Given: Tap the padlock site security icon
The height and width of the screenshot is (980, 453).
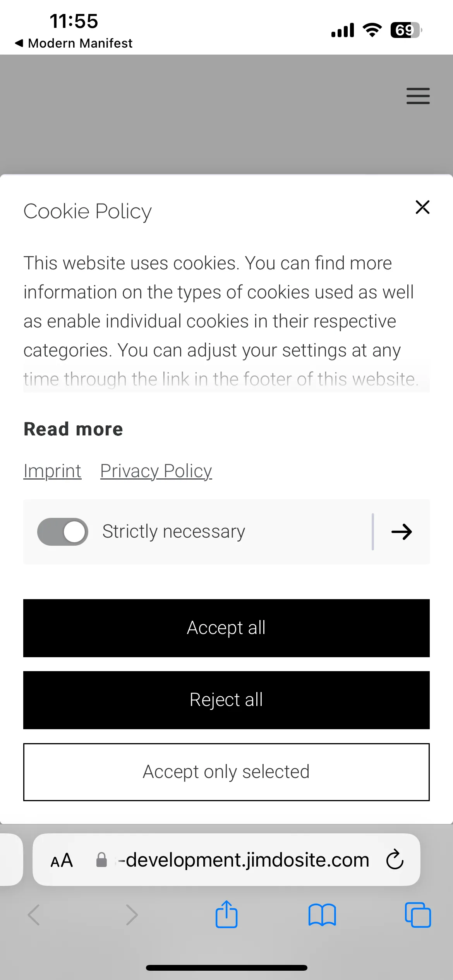Looking at the screenshot, I should pos(101,860).
